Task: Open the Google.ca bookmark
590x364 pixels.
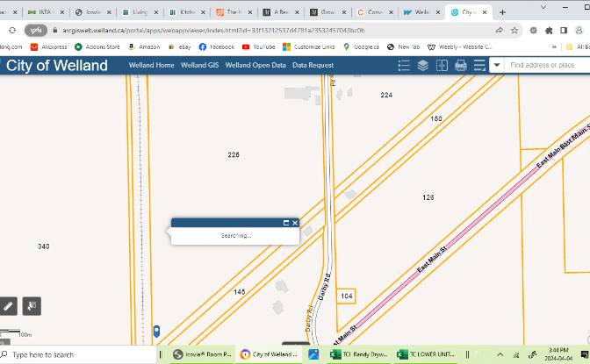Action: point(361,47)
